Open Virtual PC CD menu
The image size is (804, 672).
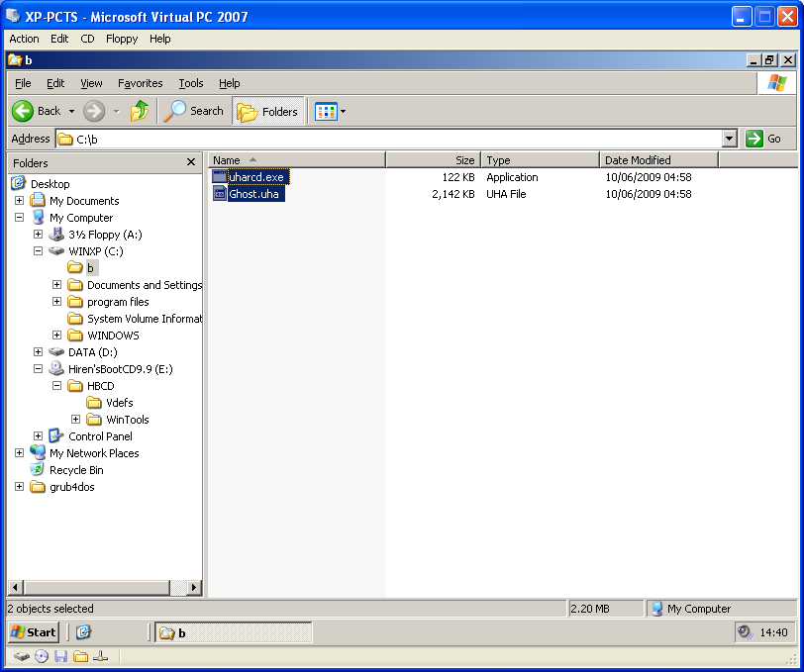click(87, 39)
